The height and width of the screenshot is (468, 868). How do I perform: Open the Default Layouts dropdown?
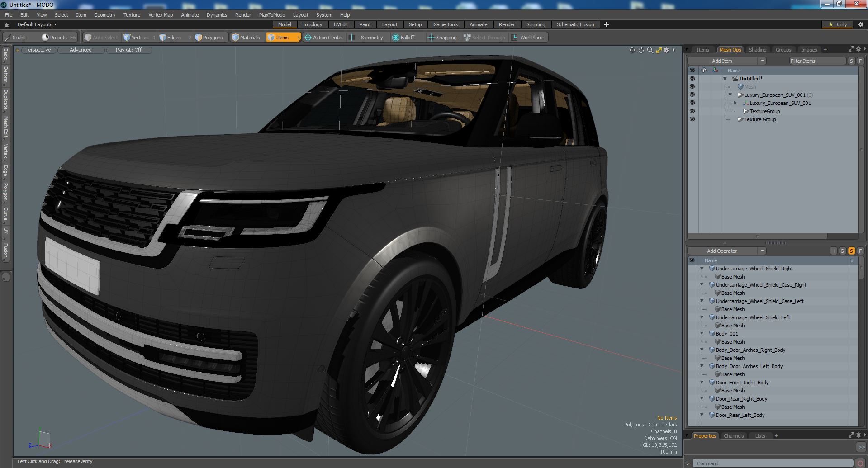click(x=37, y=24)
